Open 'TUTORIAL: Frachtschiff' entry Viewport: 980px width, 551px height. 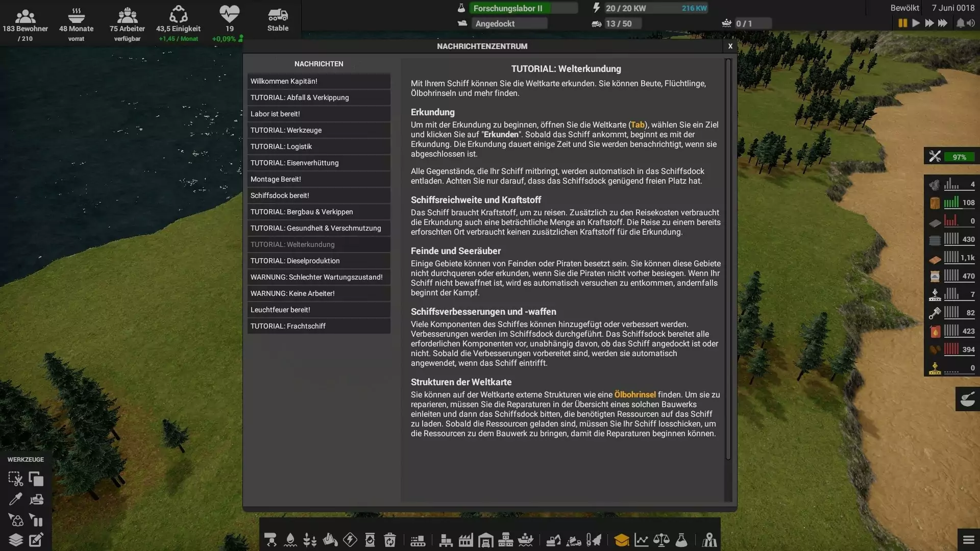pyautogui.click(x=319, y=326)
